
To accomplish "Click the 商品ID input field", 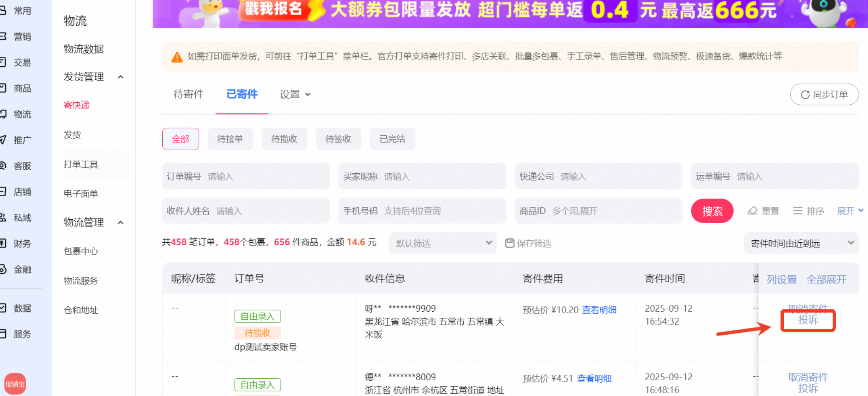I will 598,211.
